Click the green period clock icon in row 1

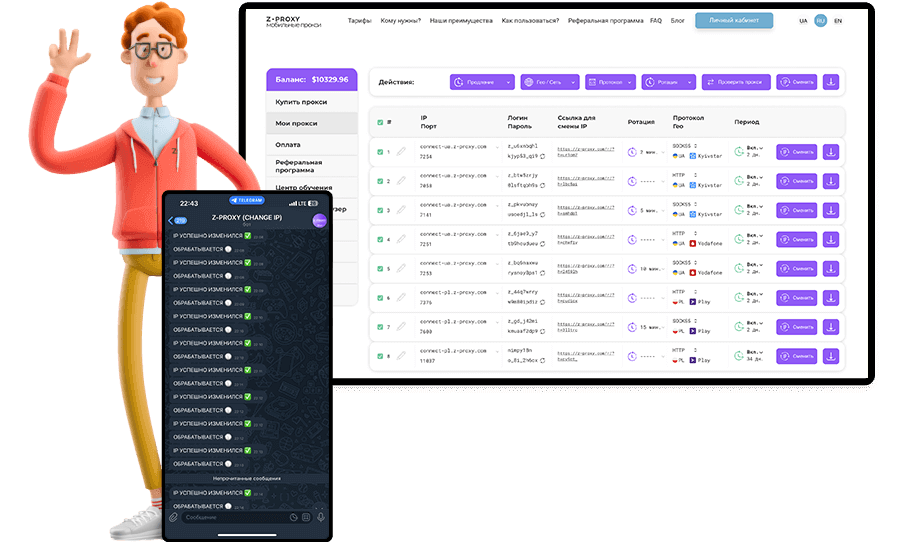(x=739, y=151)
